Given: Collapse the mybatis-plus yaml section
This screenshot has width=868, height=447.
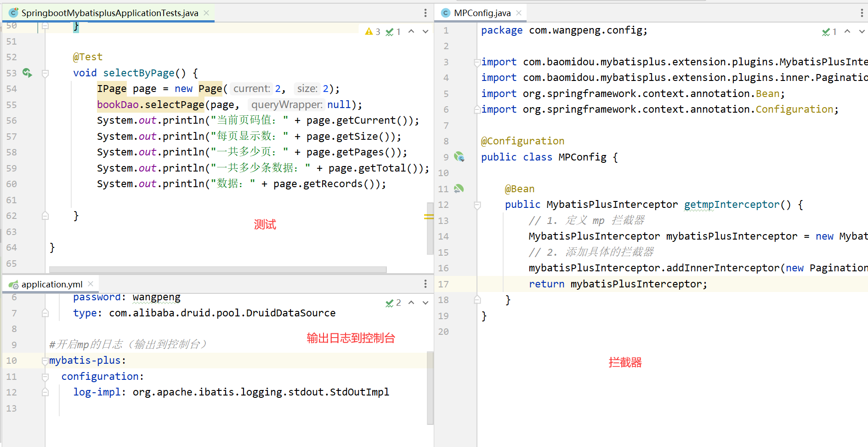Looking at the screenshot, I should tap(45, 361).
